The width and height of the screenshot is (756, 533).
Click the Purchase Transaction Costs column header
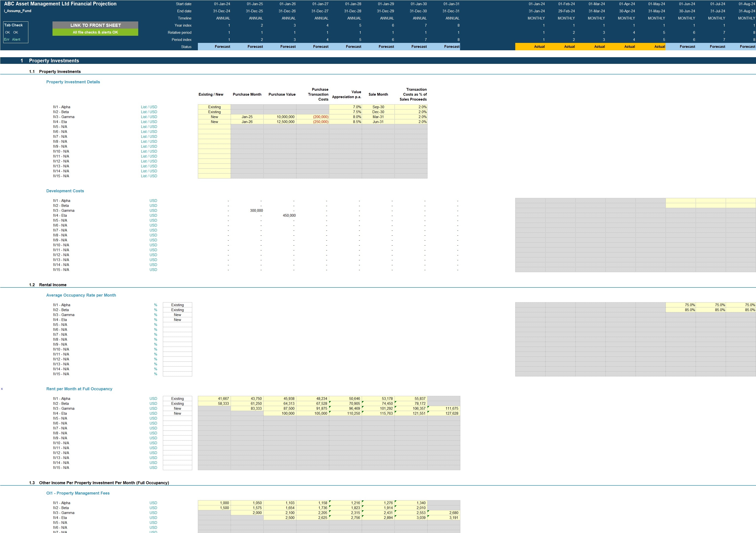318,94
